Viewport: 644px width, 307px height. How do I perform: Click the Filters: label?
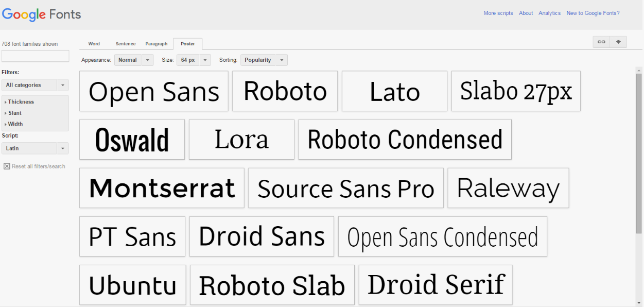pos(10,73)
